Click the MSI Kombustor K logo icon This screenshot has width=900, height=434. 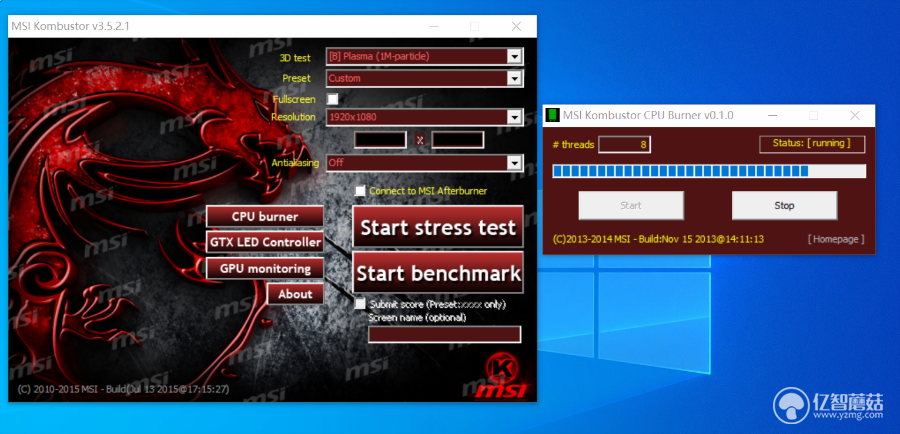(x=503, y=367)
